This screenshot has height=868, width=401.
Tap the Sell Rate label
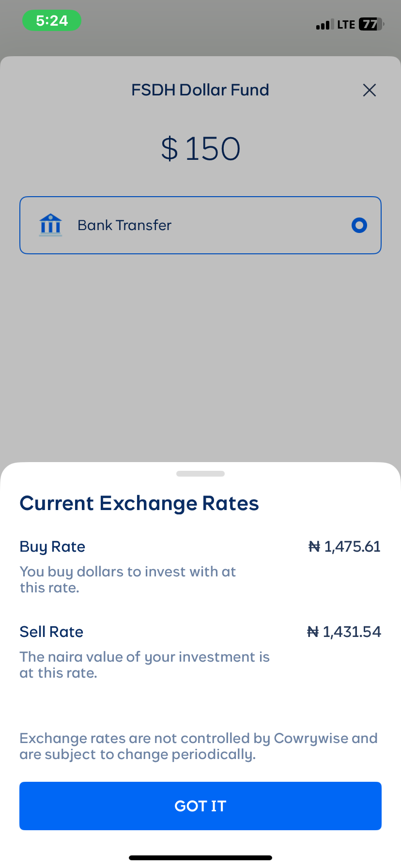51,632
